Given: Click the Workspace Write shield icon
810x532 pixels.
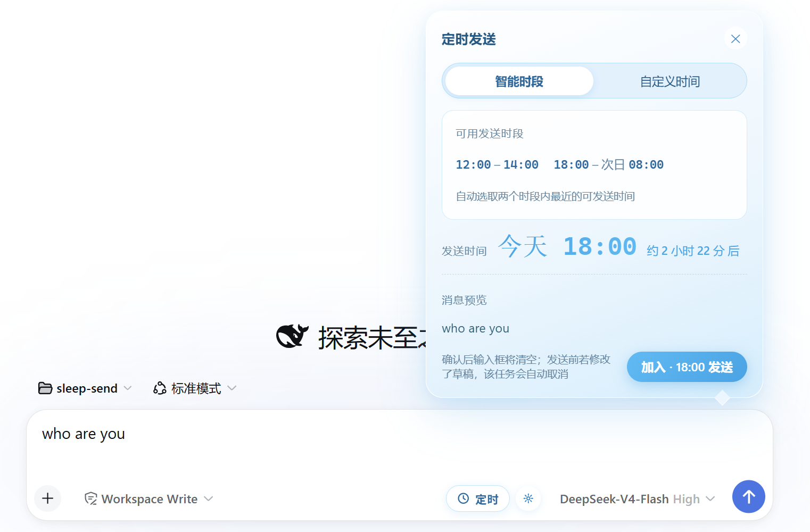Looking at the screenshot, I should tap(91, 498).
